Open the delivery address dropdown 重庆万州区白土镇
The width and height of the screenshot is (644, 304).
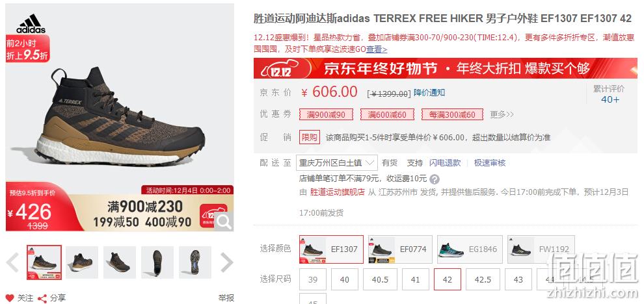tap(337, 163)
